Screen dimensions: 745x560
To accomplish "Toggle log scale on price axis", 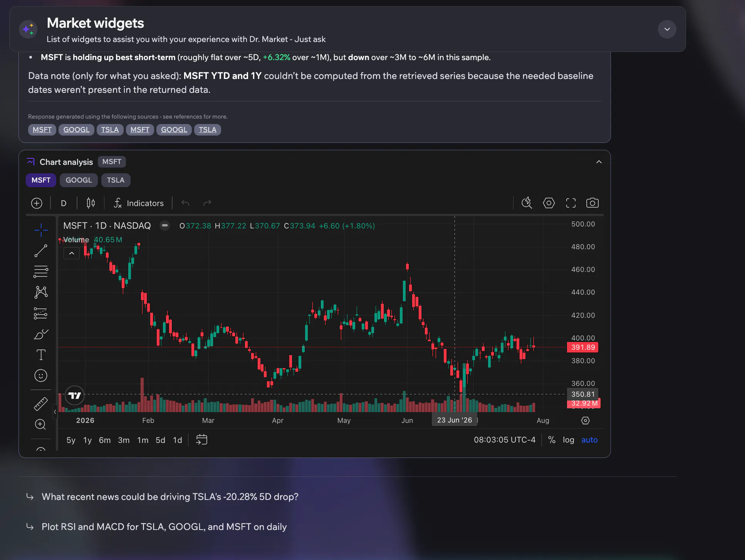I will (x=568, y=440).
